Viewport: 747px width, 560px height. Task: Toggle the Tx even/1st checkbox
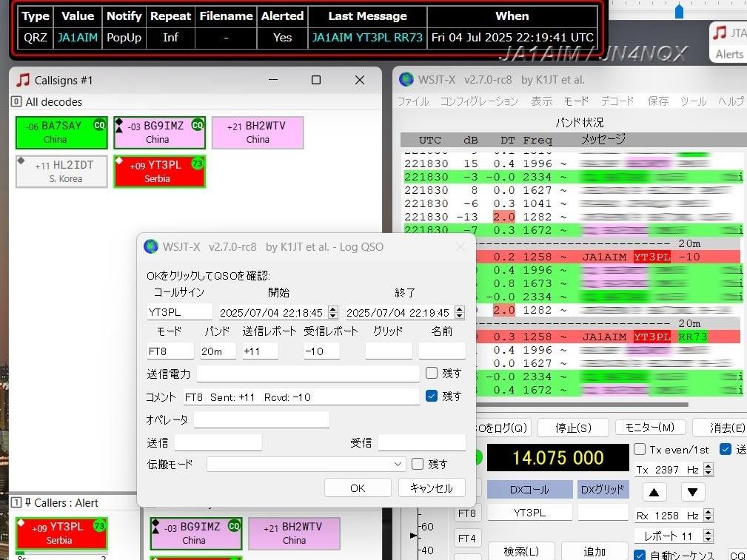pos(640,450)
